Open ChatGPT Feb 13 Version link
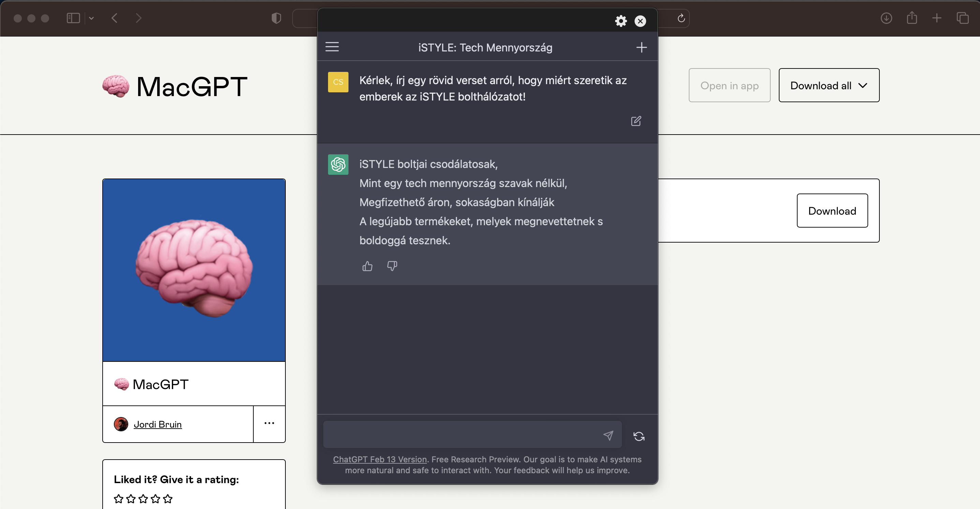This screenshot has height=509, width=980. tap(380, 459)
